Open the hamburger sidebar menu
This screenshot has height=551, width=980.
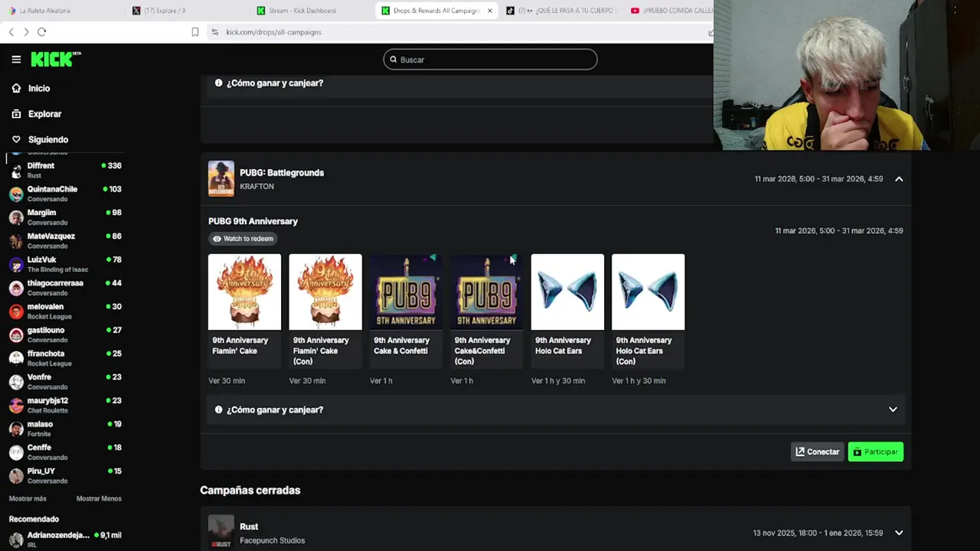click(x=16, y=60)
